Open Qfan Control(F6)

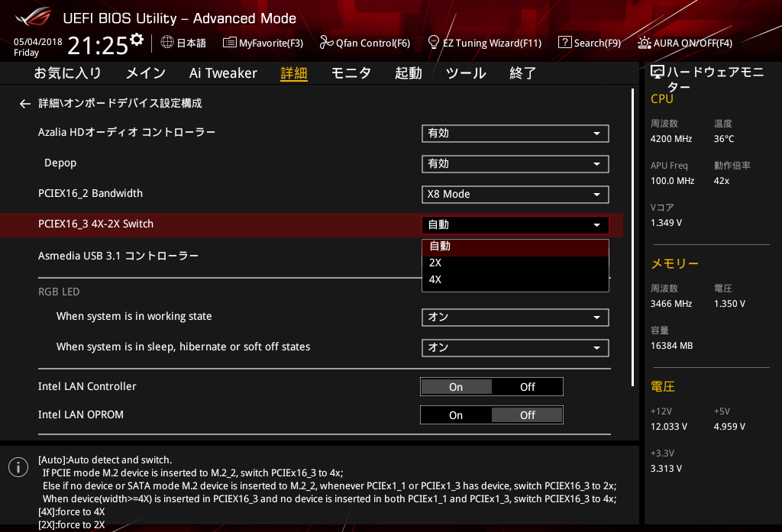(x=365, y=43)
